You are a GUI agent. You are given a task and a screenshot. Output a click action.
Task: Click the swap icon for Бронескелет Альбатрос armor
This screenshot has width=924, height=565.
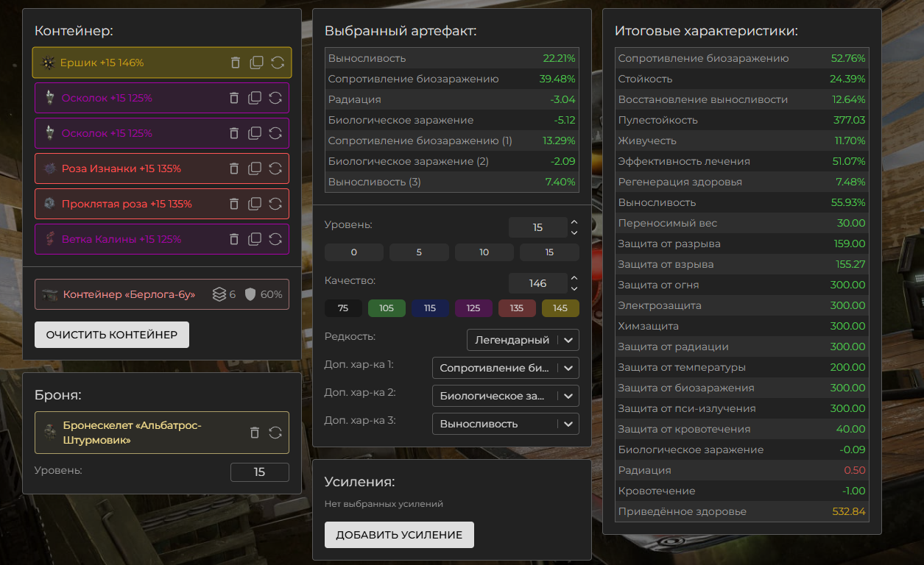275,433
